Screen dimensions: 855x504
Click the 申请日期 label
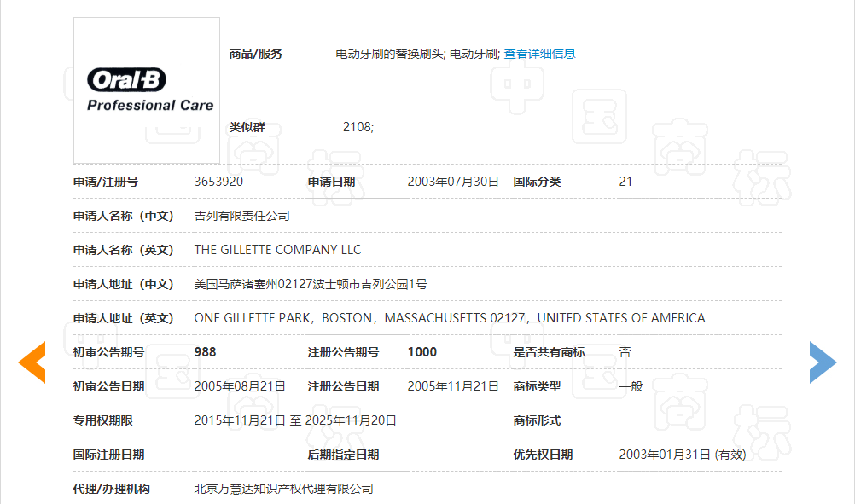click(331, 182)
